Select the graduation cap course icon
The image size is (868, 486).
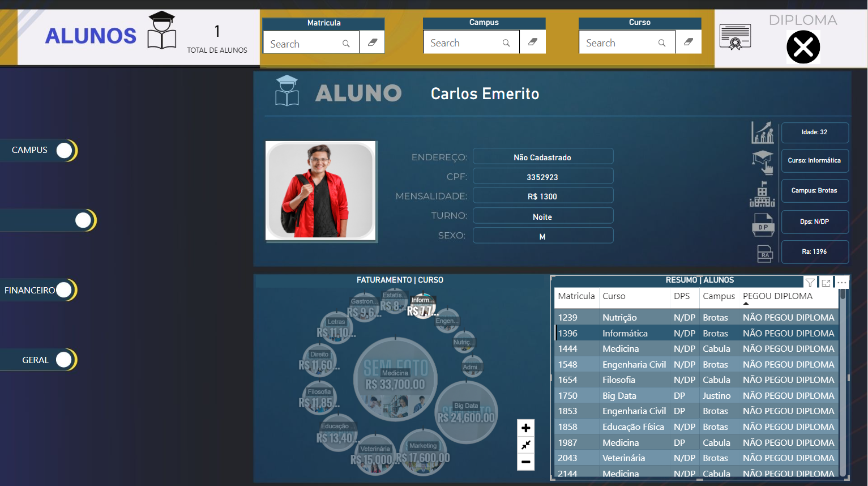click(762, 163)
